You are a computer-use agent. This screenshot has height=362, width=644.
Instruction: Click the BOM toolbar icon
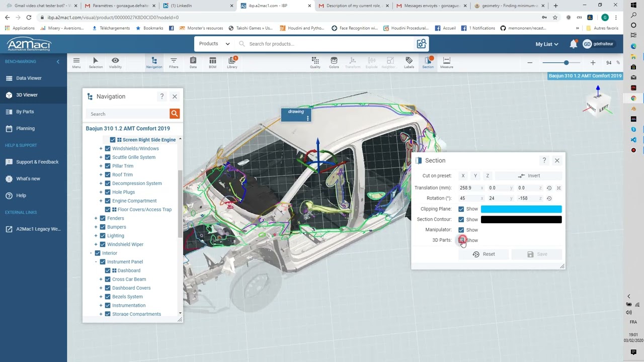(212, 62)
